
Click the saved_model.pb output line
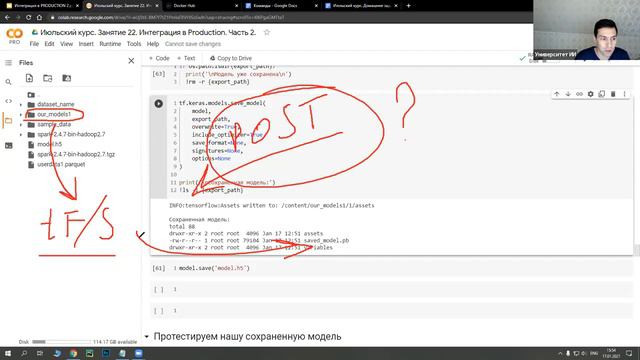click(259, 240)
